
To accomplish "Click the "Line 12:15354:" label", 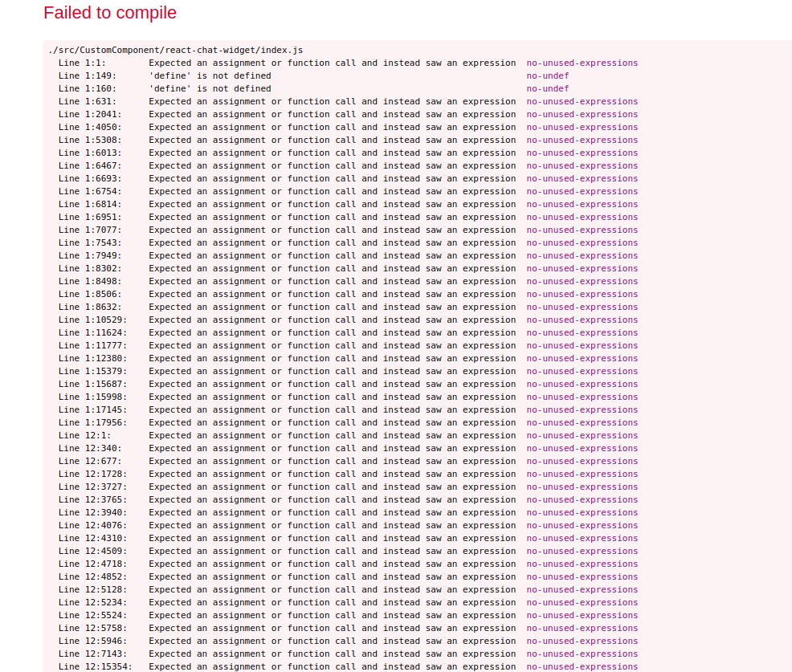I will [96, 667].
